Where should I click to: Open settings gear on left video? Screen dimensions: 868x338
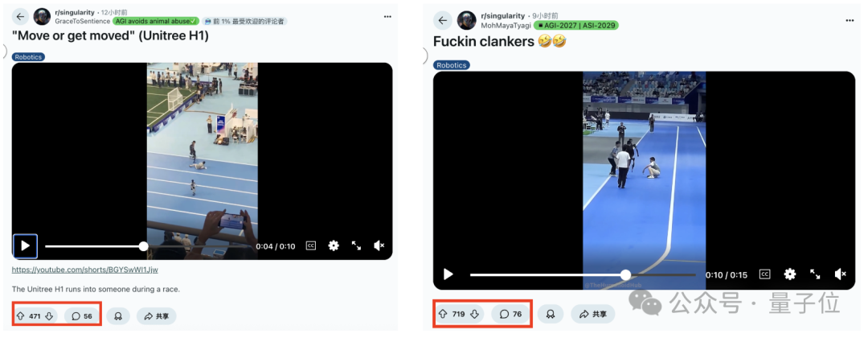334,245
